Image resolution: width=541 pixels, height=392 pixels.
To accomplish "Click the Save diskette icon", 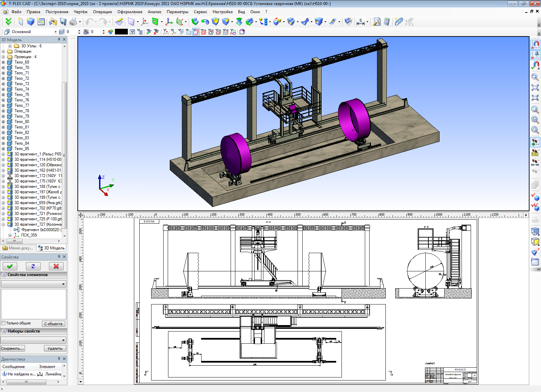I will (x=63, y=22).
